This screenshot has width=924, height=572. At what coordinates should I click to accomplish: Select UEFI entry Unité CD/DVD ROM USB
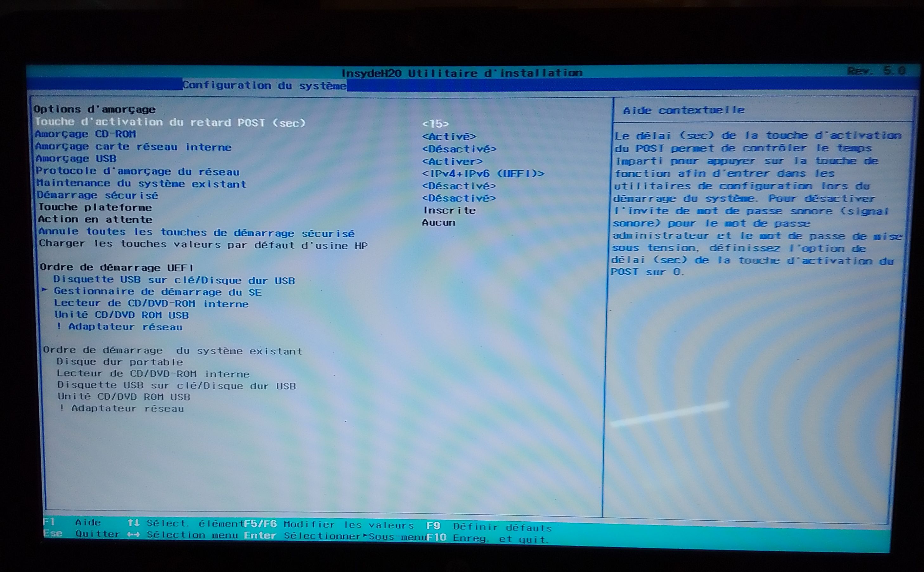pos(121,315)
